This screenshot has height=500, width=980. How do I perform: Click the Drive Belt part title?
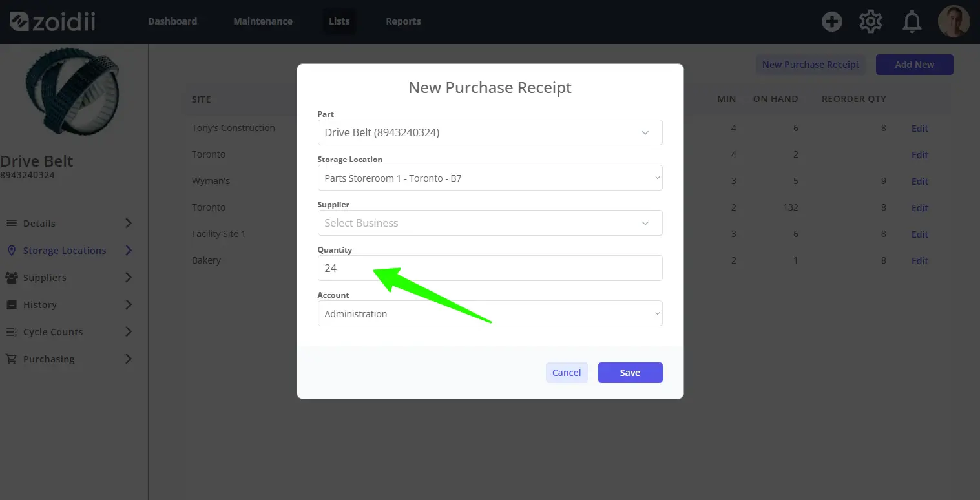tap(37, 161)
